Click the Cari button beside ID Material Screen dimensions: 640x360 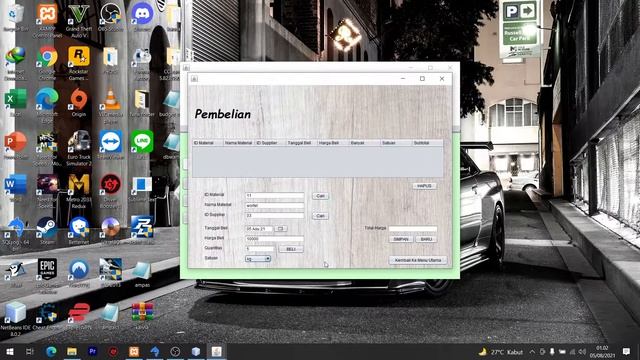click(x=320, y=196)
